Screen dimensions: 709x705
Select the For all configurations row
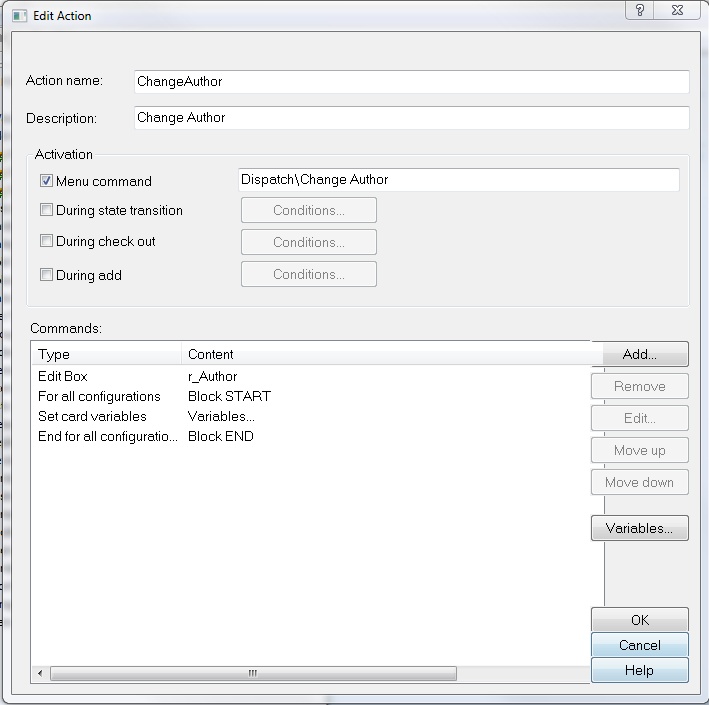[x=310, y=397]
